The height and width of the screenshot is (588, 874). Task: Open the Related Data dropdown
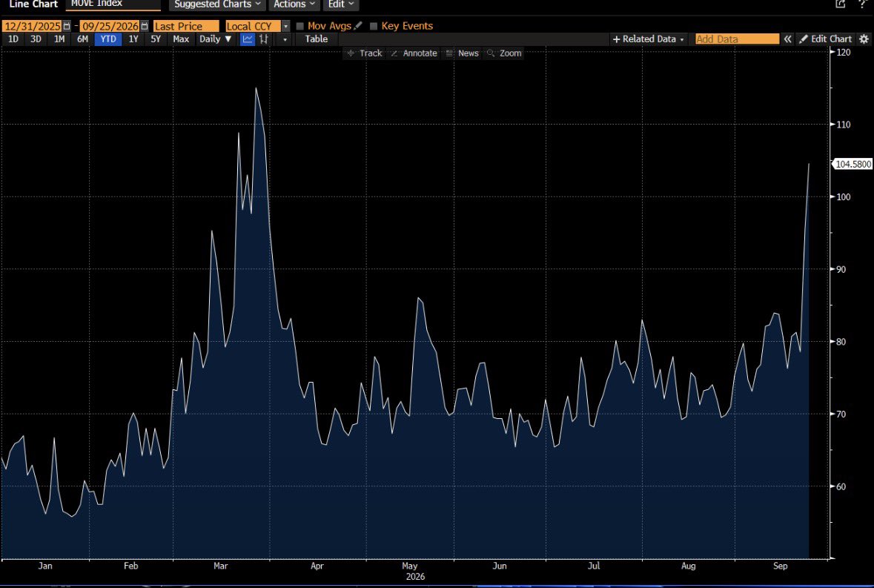(x=648, y=39)
